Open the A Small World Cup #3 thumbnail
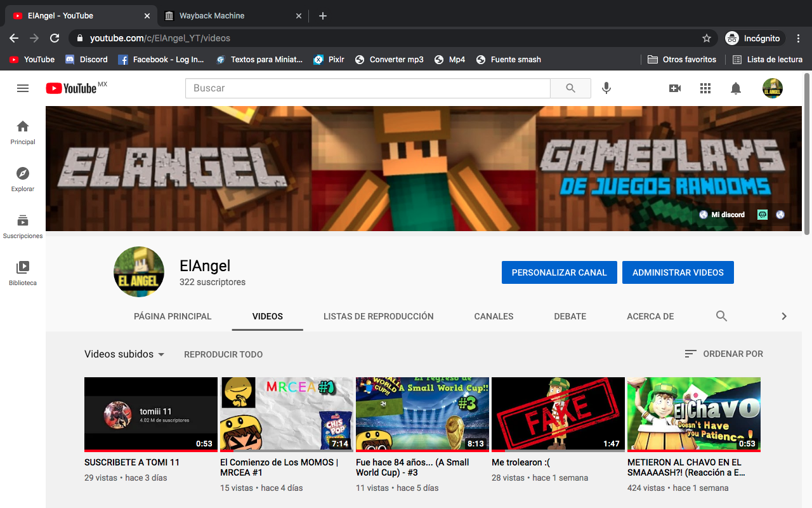 point(422,415)
